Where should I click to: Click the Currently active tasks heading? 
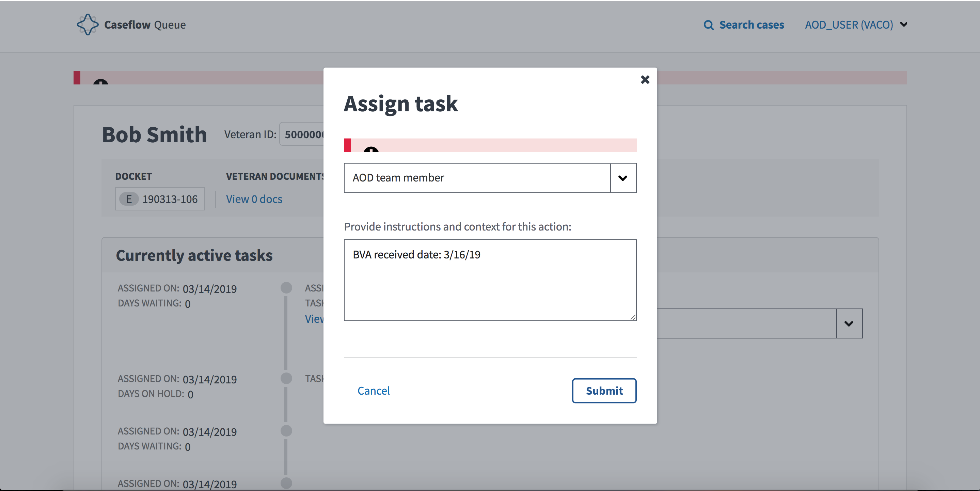194,255
